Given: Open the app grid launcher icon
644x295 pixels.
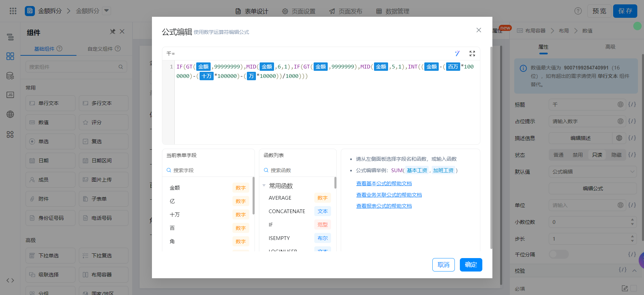Looking at the screenshot, I should (13, 11).
